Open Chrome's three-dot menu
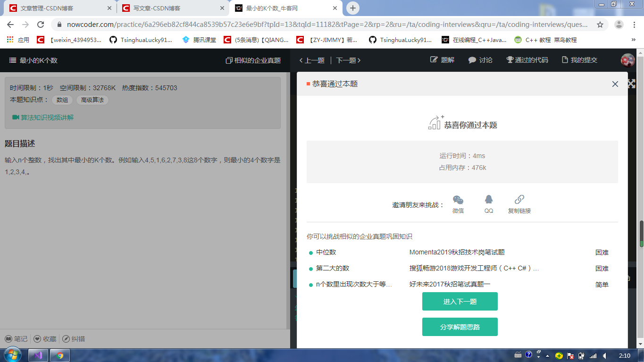 click(635, 24)
